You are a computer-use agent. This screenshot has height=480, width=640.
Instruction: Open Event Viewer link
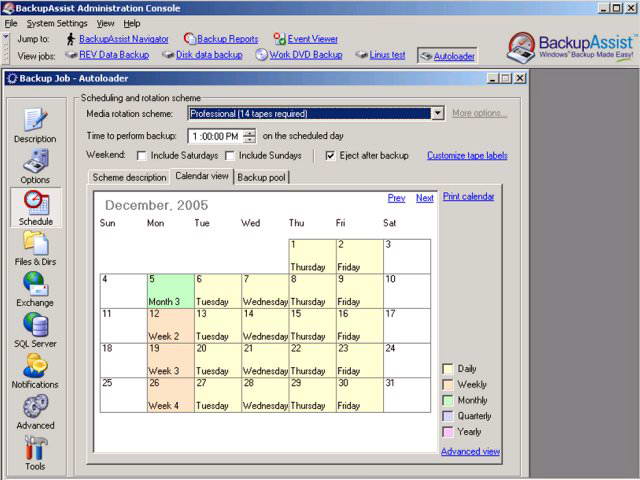(x=313, y=39)
